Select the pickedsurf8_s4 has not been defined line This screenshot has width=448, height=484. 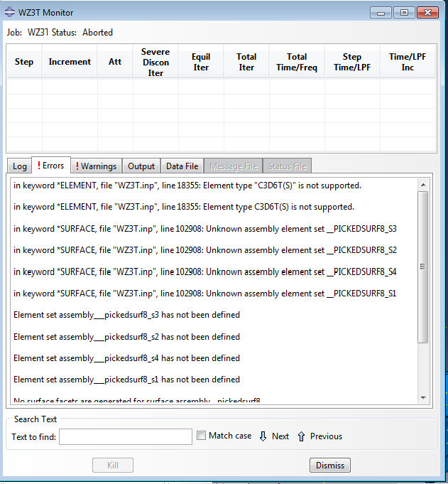(126, 358)
